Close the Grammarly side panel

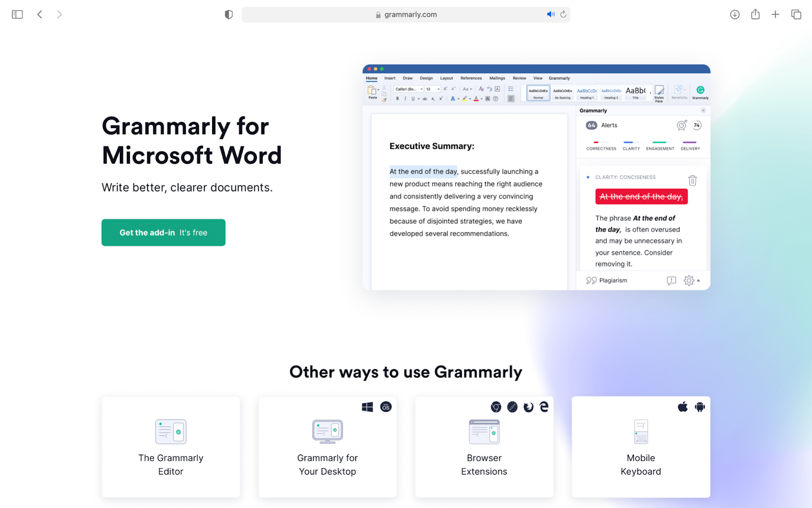pos(703,110)
